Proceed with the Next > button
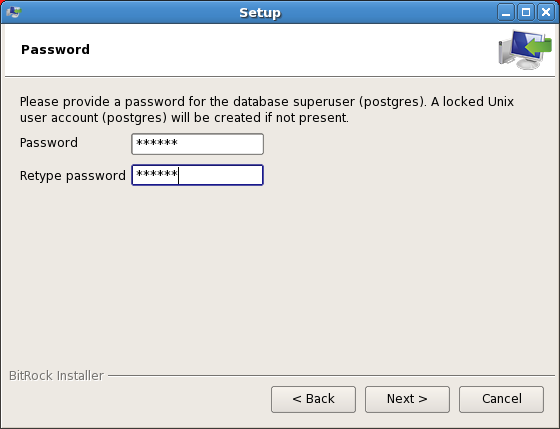 407,399
